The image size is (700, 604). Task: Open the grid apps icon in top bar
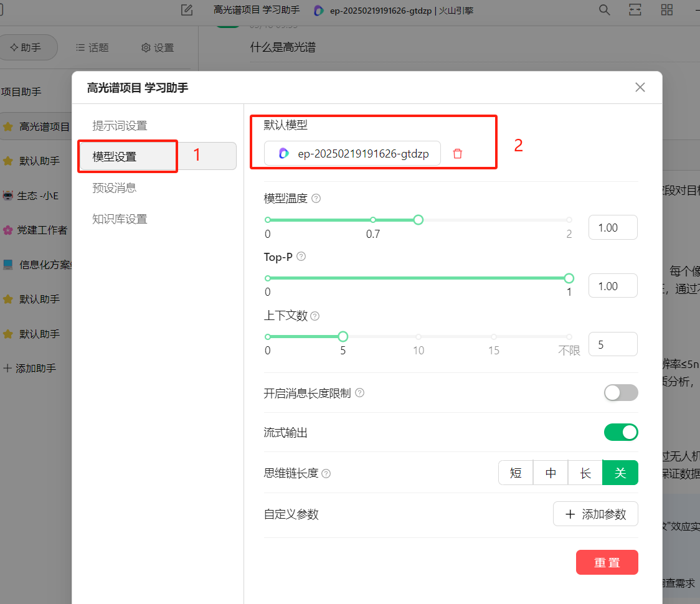coord(666,9)
